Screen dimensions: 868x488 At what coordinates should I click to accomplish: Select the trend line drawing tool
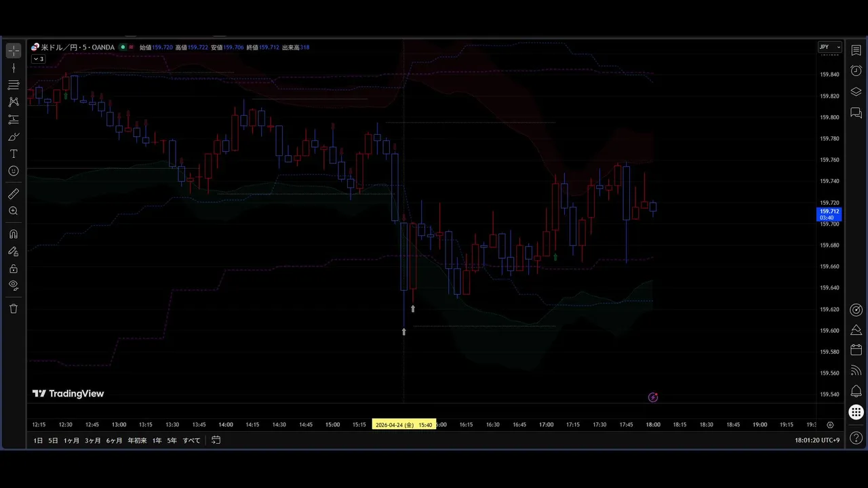[x=14, y=68]
